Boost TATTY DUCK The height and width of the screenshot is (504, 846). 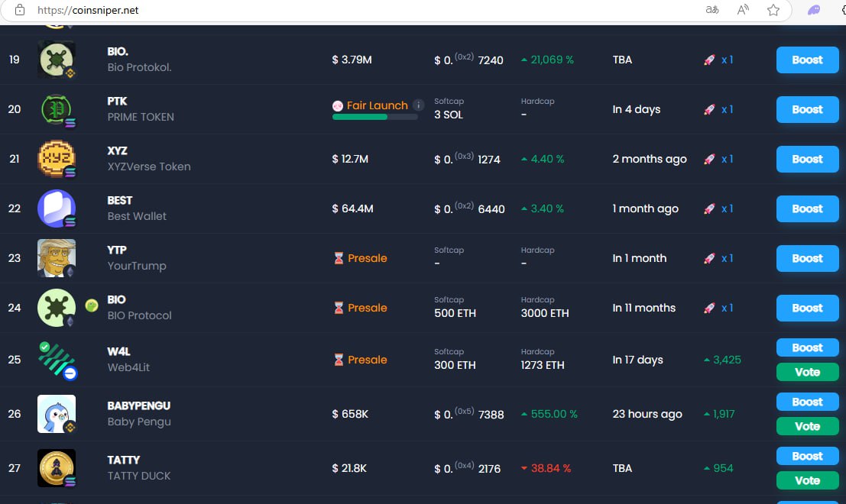(x=807, y=455)
